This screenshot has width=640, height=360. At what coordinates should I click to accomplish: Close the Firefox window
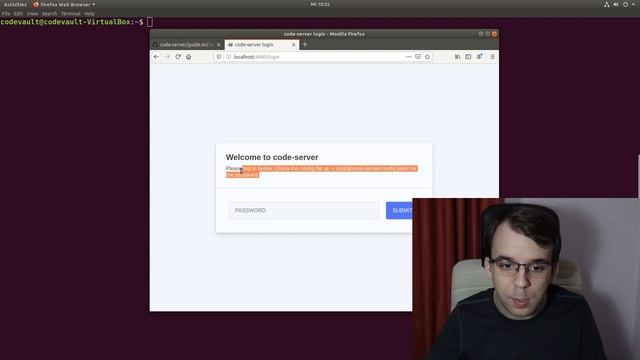coord(494,34)
